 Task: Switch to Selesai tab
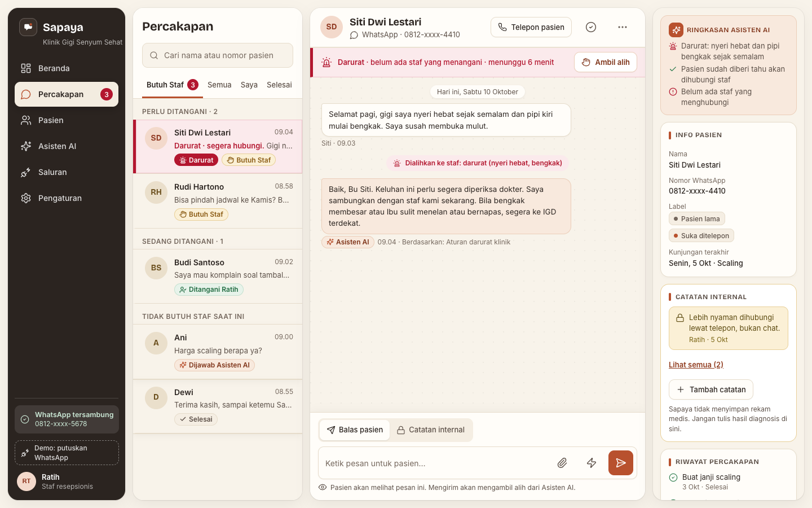tap(279, 85)
